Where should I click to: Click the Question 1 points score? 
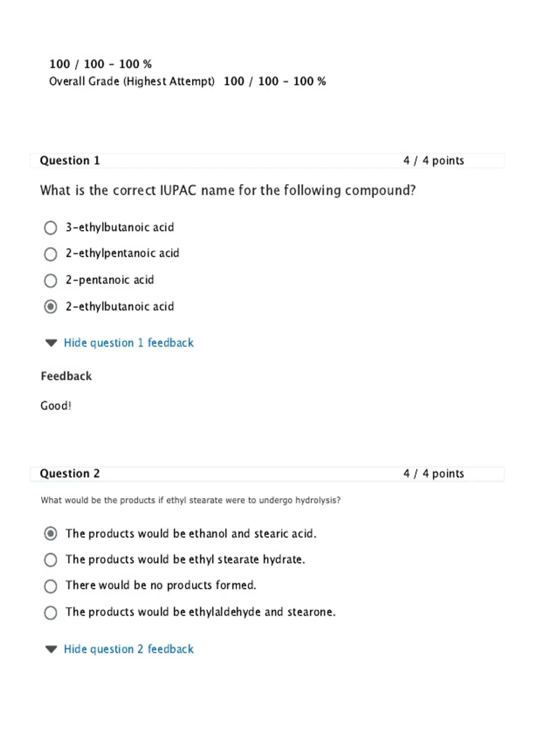(x=433, y=161)
